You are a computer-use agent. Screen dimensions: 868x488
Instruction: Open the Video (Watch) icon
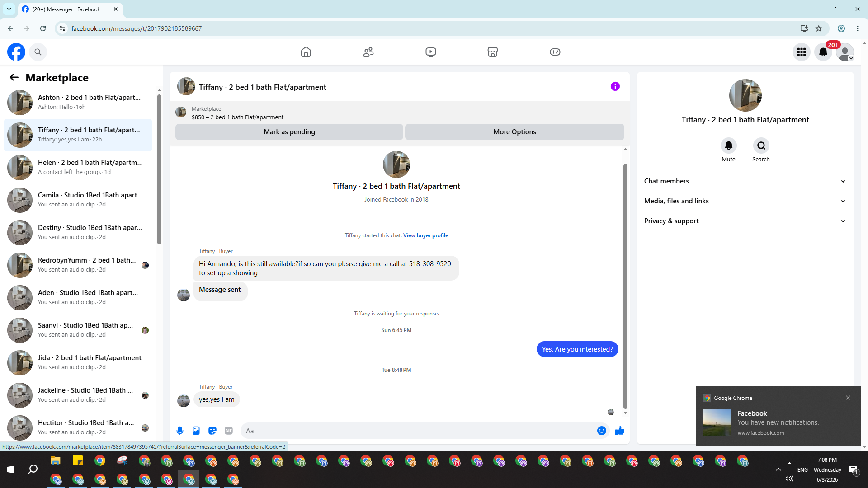(x=431, y=52)
